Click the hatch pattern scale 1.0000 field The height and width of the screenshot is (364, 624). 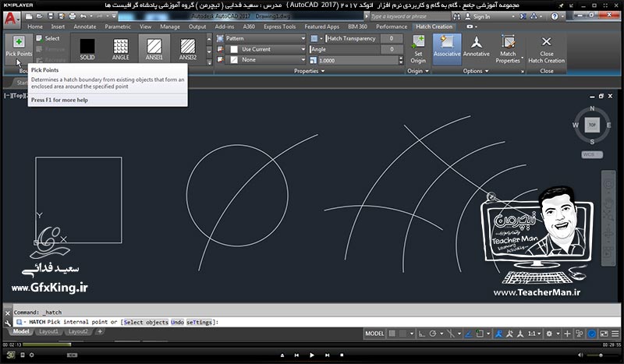pos(357,61)
